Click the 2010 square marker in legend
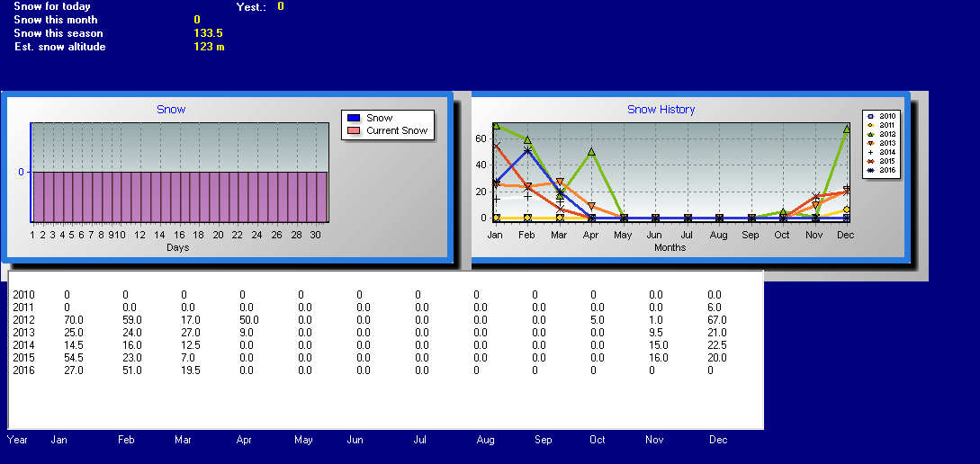 tap(869, 116)
